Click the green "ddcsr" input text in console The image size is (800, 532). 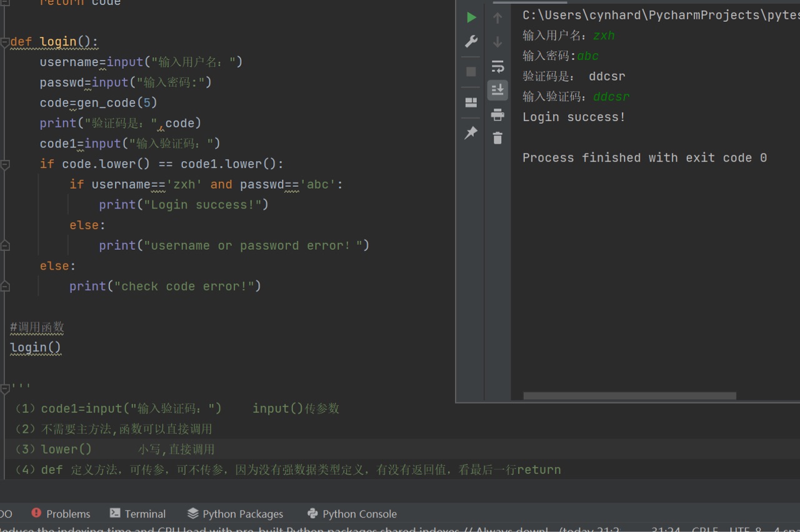point(611,97)
